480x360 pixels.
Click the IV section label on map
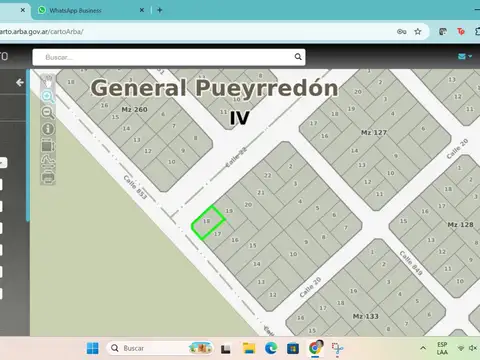pos(239,118)
